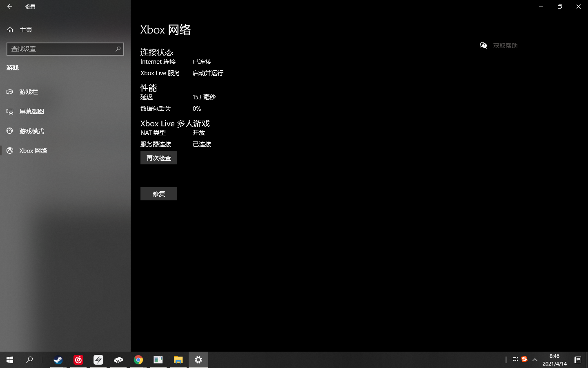Click the Xbox Live 多人游戏 heading
The width and height of the screenshot is (588, 368).
tap(175, 123)
